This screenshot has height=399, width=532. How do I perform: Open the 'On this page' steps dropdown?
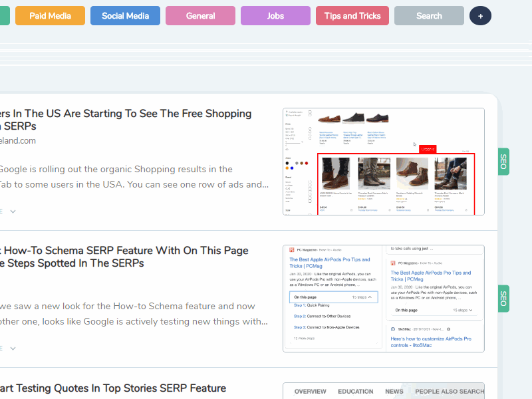(x=333, y=297)
